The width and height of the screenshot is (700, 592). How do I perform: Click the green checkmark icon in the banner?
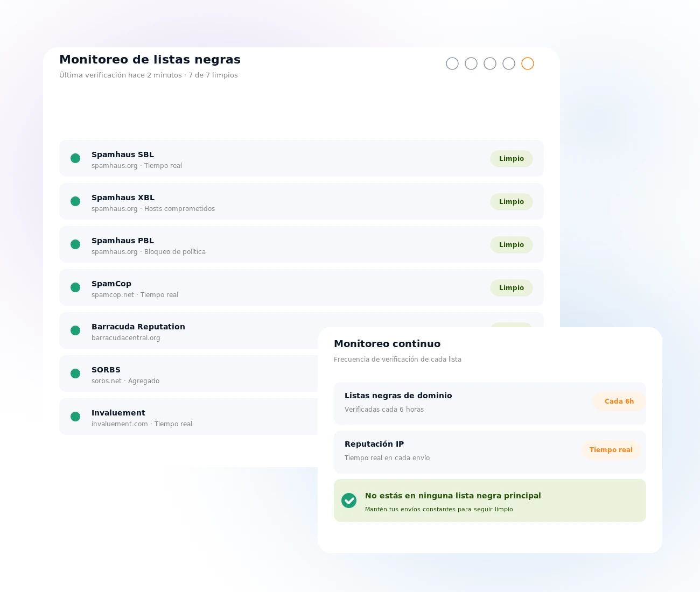(349, 501)
